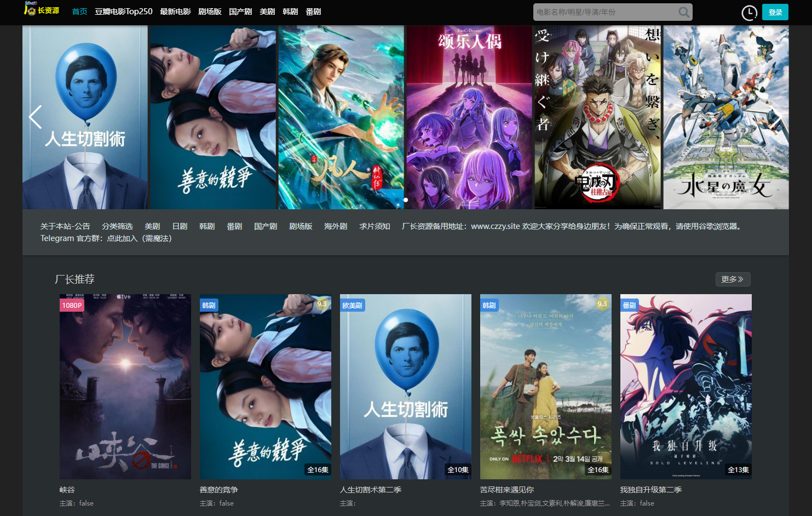
Task: Expand more recommendations with 更多 button
Action: [x=732, y=279]
